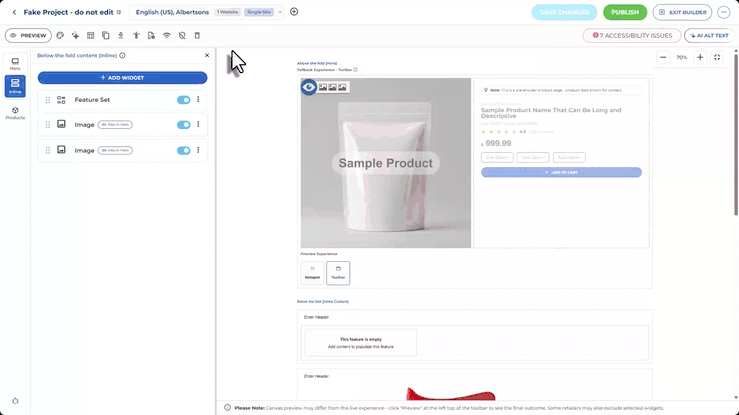The height and width of the screenshot is (415, 739).
Task: Click the first Image row drag handle
Action: point(48,125)
